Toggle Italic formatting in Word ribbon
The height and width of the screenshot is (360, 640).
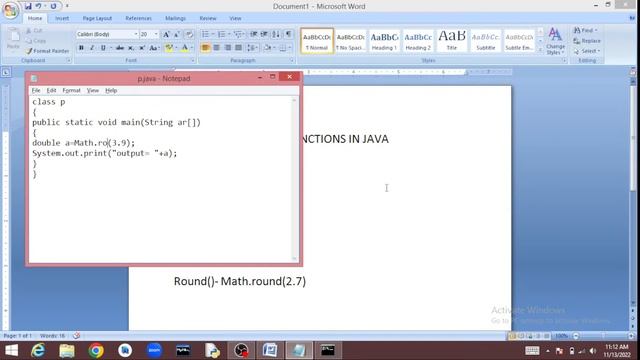point(92,48)
